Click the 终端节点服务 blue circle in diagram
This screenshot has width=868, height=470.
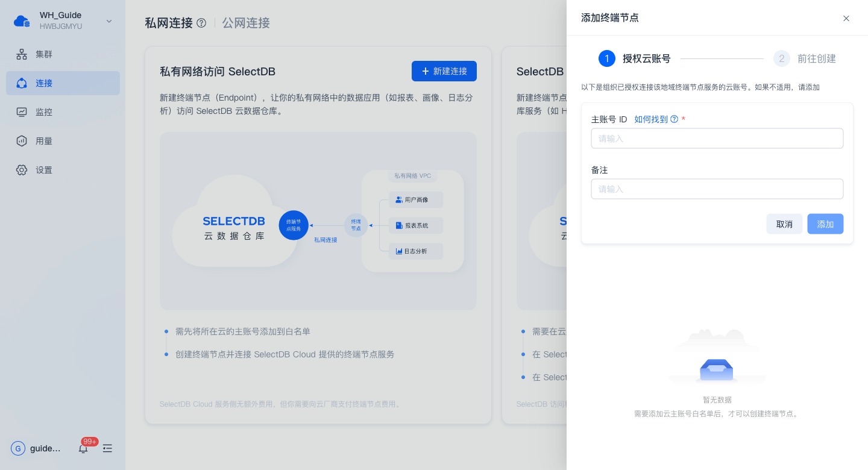point(294,225)
